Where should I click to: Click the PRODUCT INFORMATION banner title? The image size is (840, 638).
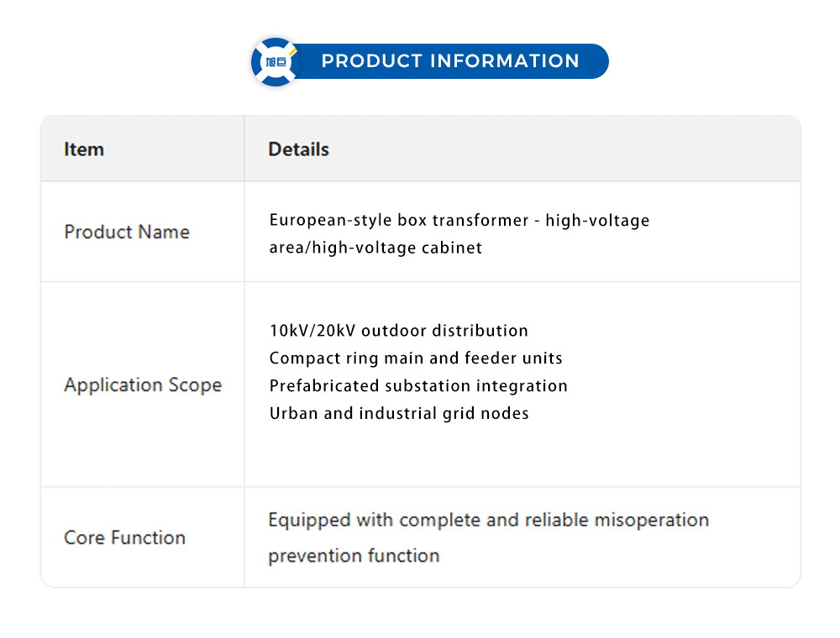point(450,61)
